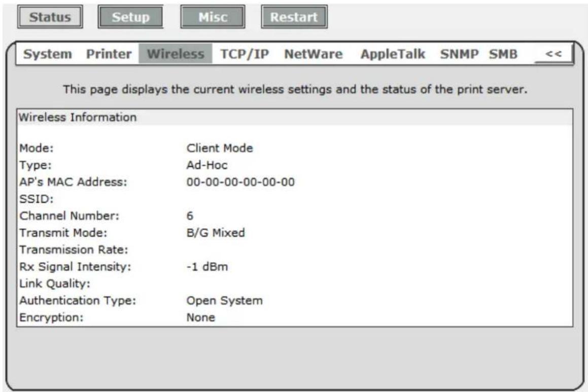
Task: Click the Link Quality: label
Action: [55, 283]
